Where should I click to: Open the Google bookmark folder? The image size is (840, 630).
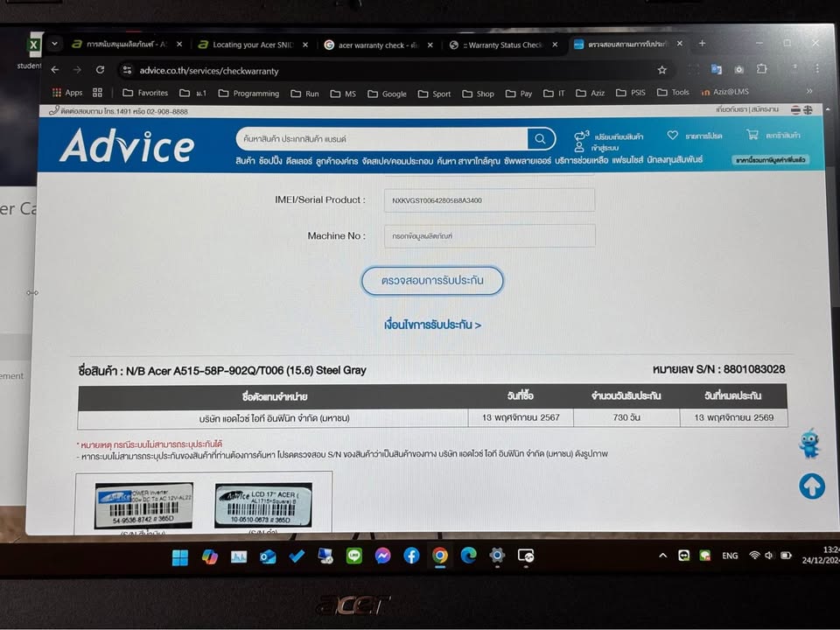click(x=387, y=94)
